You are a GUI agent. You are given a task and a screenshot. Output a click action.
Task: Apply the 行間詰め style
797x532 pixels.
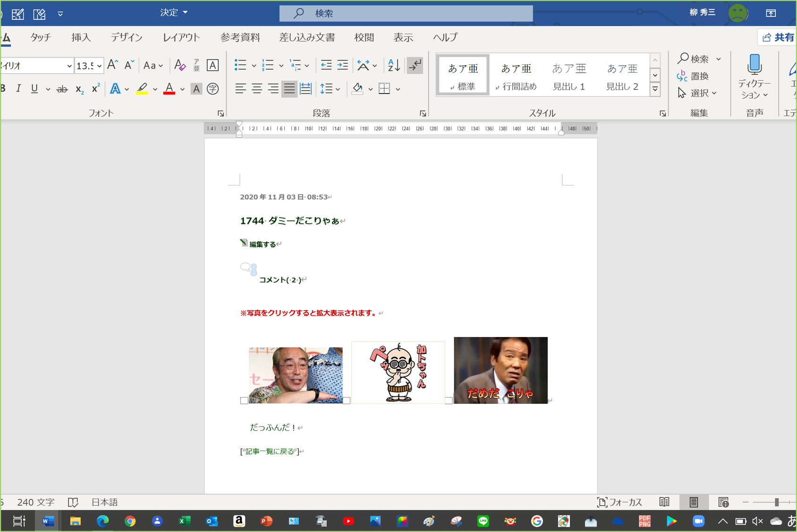516,76
